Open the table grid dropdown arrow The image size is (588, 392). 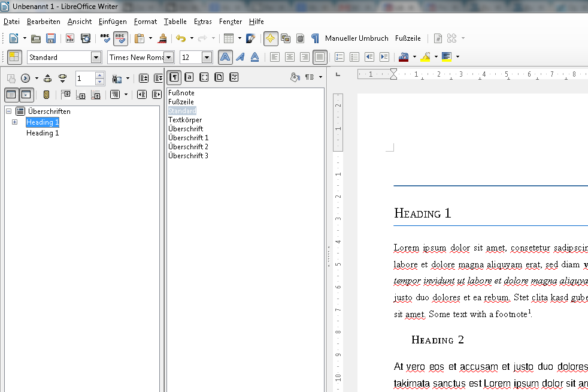[240, 38]
